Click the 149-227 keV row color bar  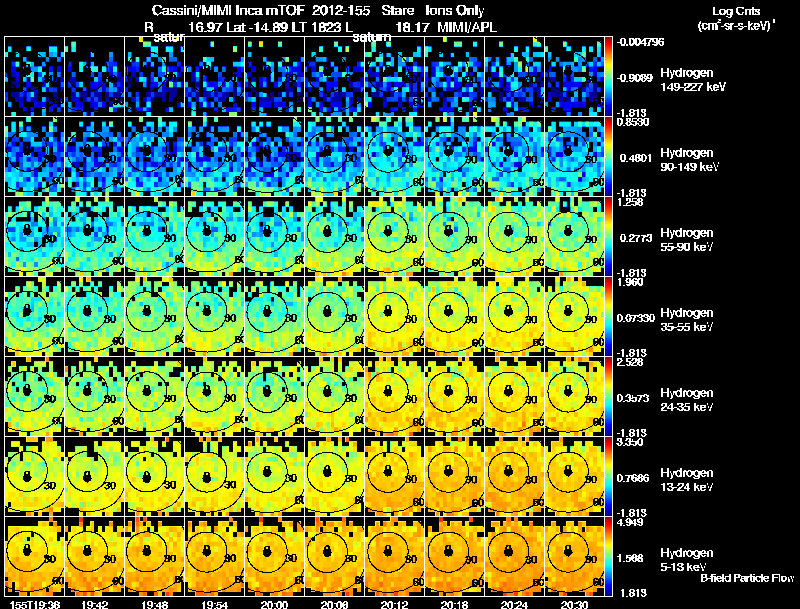pos(608,77)
